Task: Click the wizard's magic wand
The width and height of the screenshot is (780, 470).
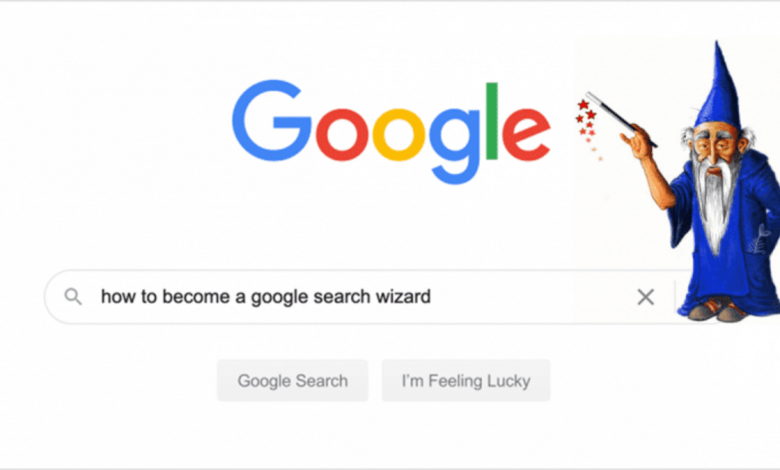Action: tap(621, 119)
